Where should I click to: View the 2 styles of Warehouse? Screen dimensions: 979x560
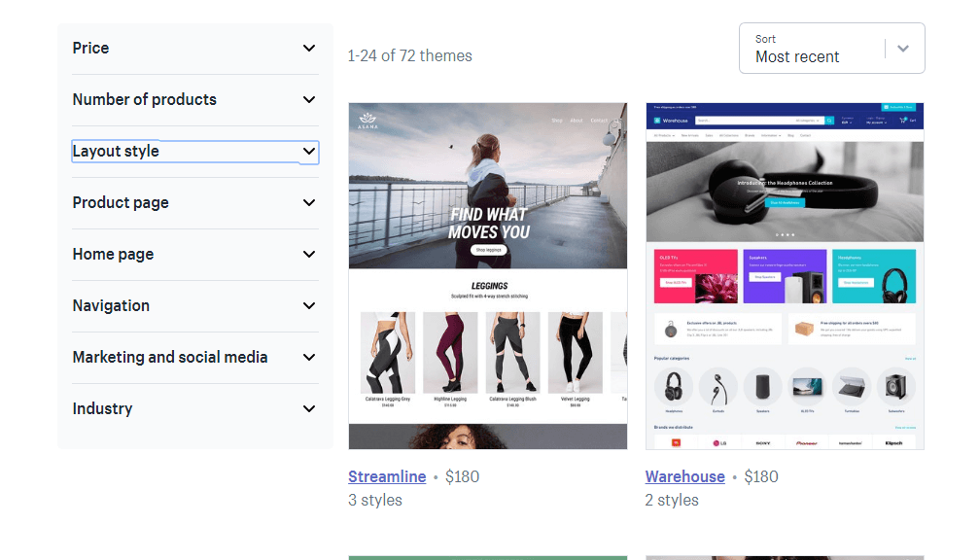coord(672,500)
